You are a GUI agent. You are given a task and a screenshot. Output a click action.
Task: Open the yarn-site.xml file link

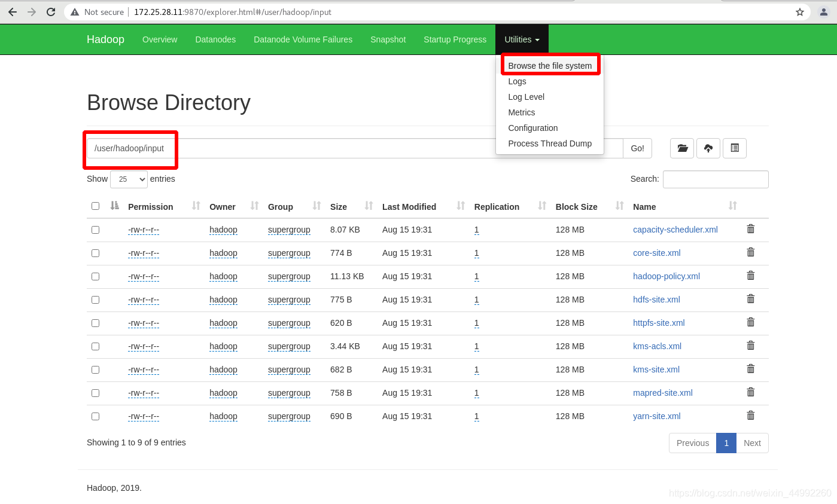(x=656, y=416)
